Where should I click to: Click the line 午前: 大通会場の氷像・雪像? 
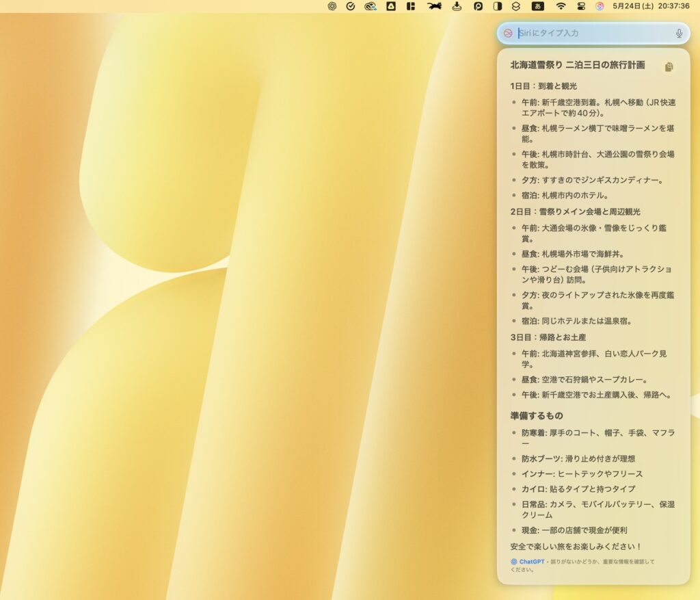pyautogui.click(x=594, y=233)
